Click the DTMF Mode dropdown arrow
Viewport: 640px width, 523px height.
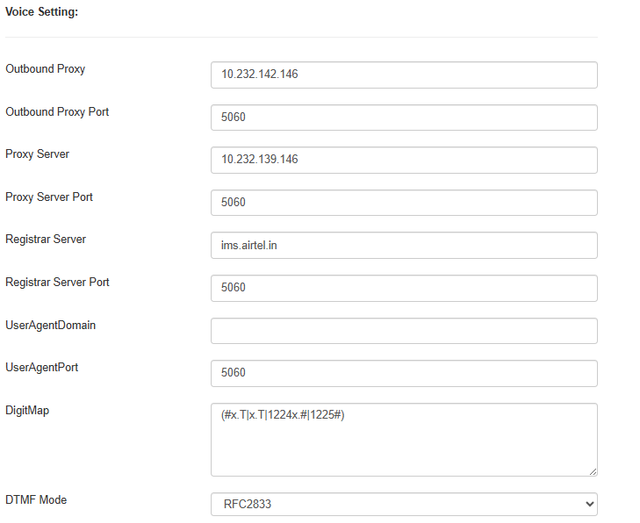pyautogui.click(x=589, y=504)
